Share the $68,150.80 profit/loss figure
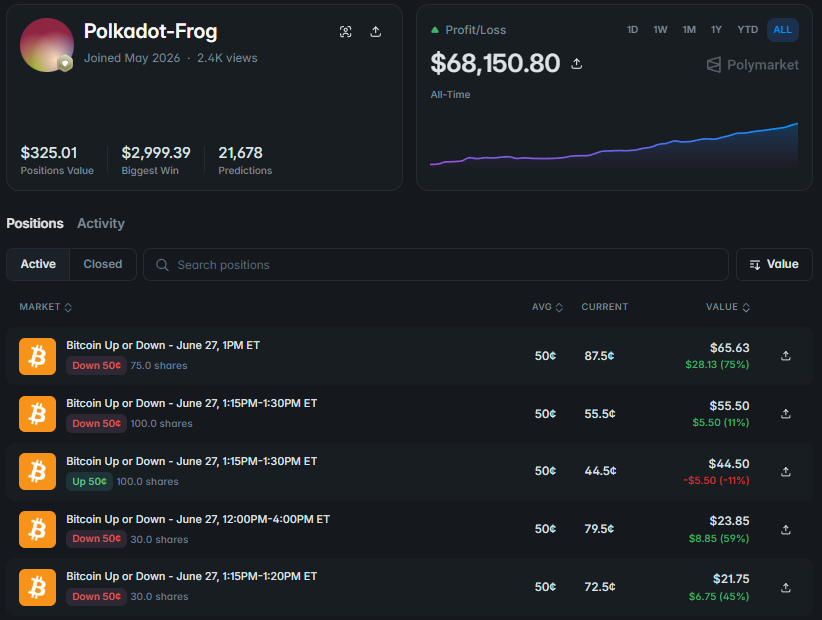The width and height of the screenshot is (822, 620). (x=577, y=64)
